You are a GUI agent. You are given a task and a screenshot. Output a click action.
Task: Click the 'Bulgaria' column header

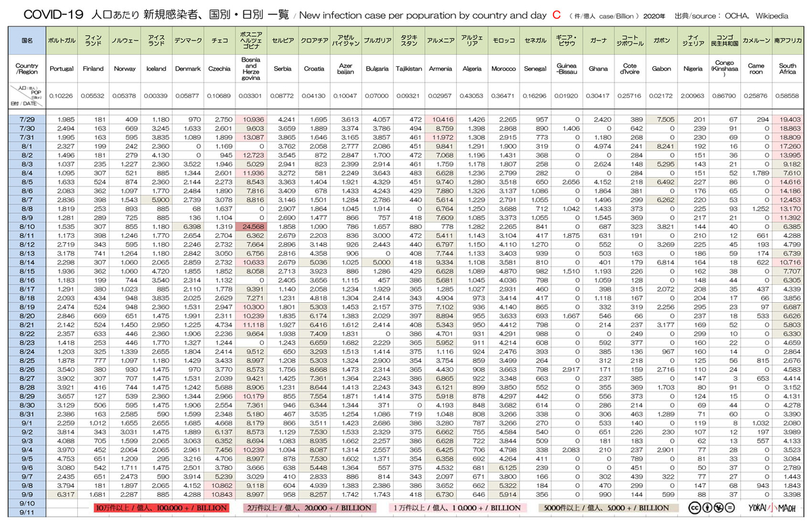[x=377, y=68]
